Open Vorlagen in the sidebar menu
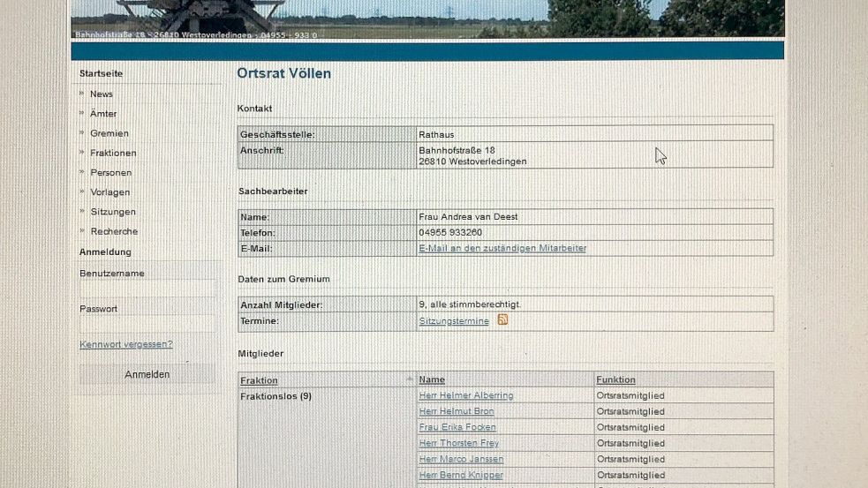 point(110,192)
